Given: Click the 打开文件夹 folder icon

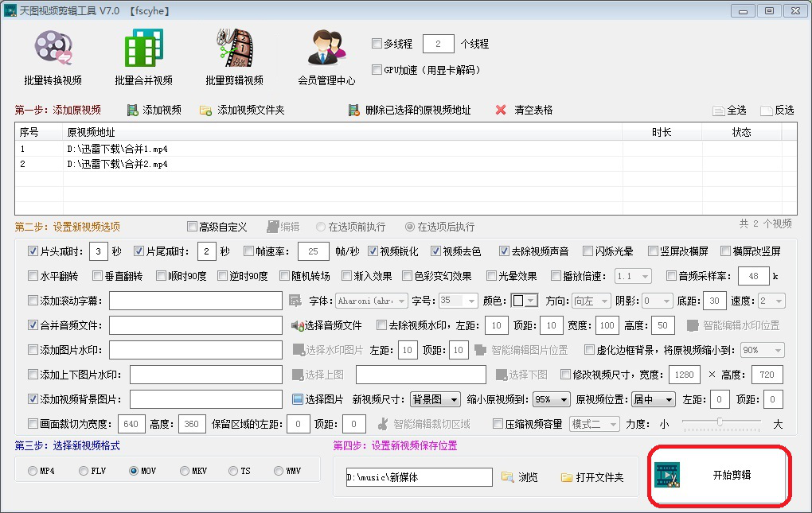Looking at the screenshot, I should coord(567,477).
